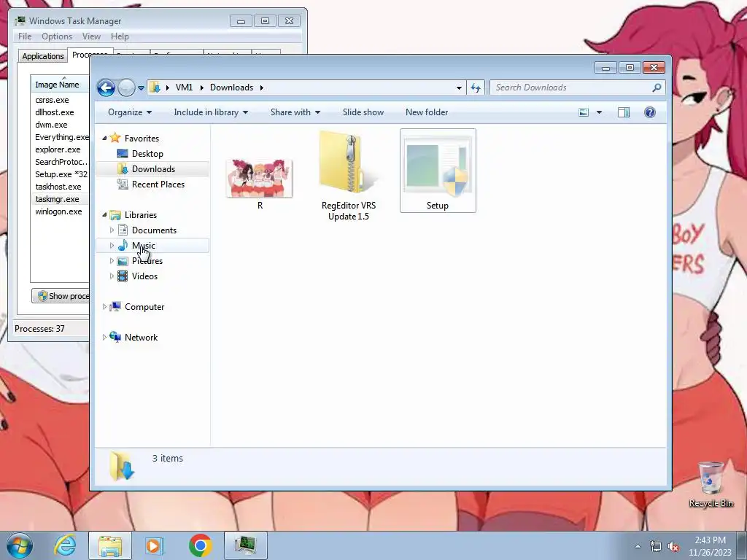
Task: Click Windows Explorer taskbar icon
Action: click(110, 545)
